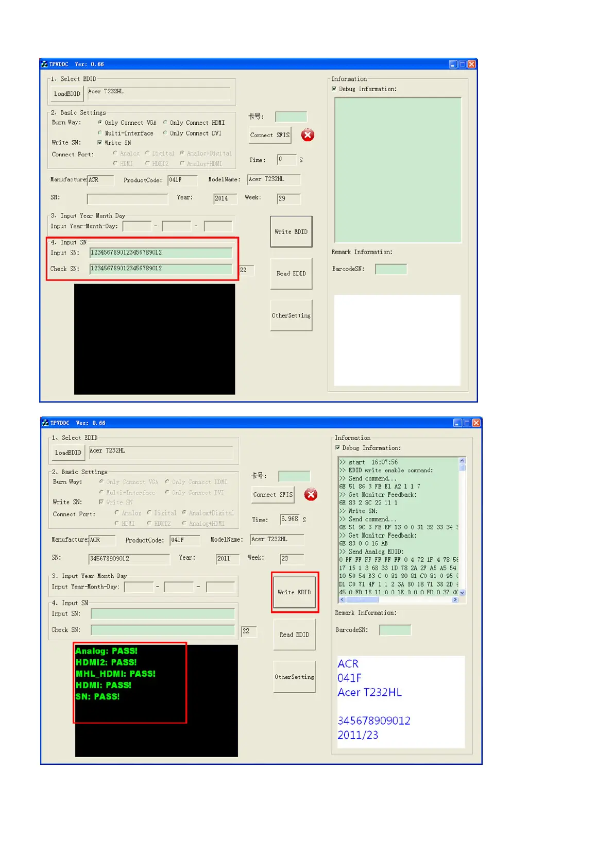Click Acer T232HL remark text
The image size is (613, 868).
370,692
